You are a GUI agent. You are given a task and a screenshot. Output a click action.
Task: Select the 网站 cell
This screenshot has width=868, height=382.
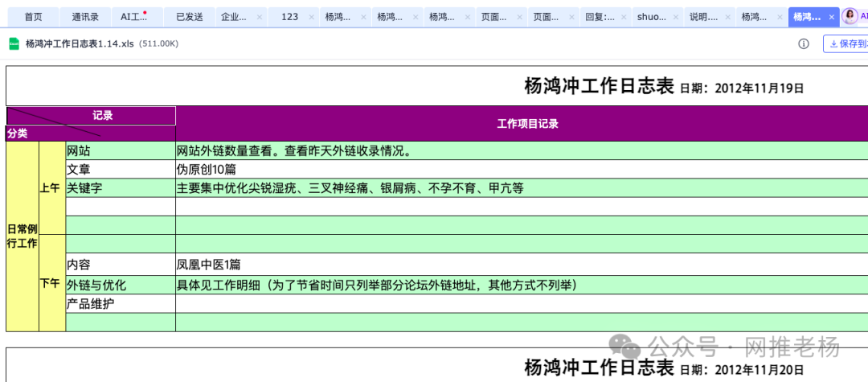point(121,150)
